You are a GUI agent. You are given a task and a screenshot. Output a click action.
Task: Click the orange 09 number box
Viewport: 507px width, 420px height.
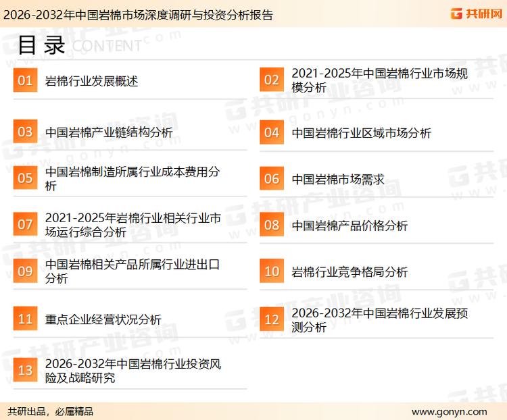(x=25, y=271)
